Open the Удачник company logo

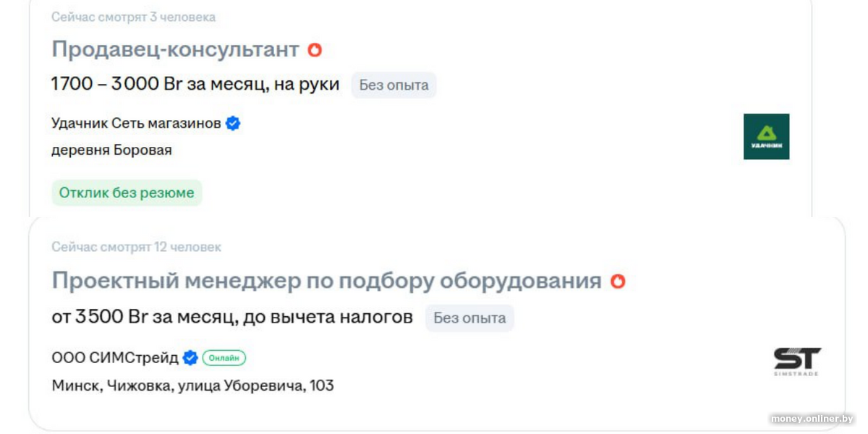point(766,137)
